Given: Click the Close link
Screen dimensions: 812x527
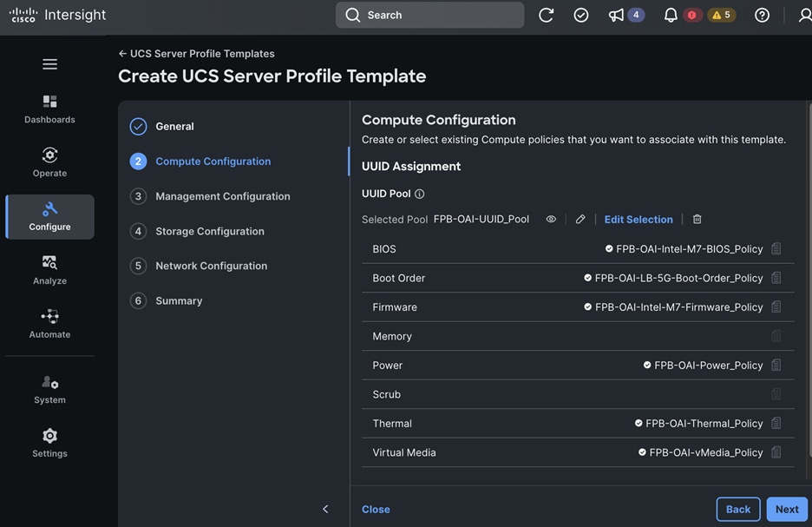Looking at the screenshot, I should pyautogui.click(x=376, y=510).
